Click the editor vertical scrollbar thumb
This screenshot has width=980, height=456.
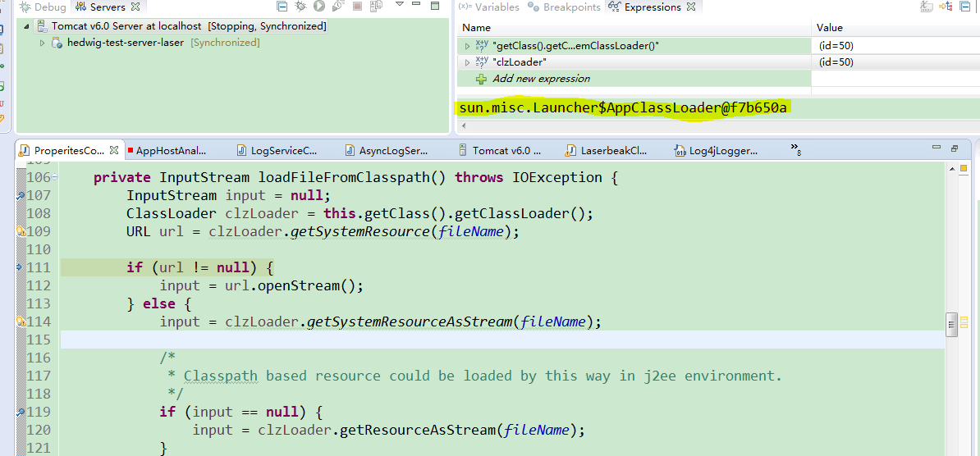[952, 325]
